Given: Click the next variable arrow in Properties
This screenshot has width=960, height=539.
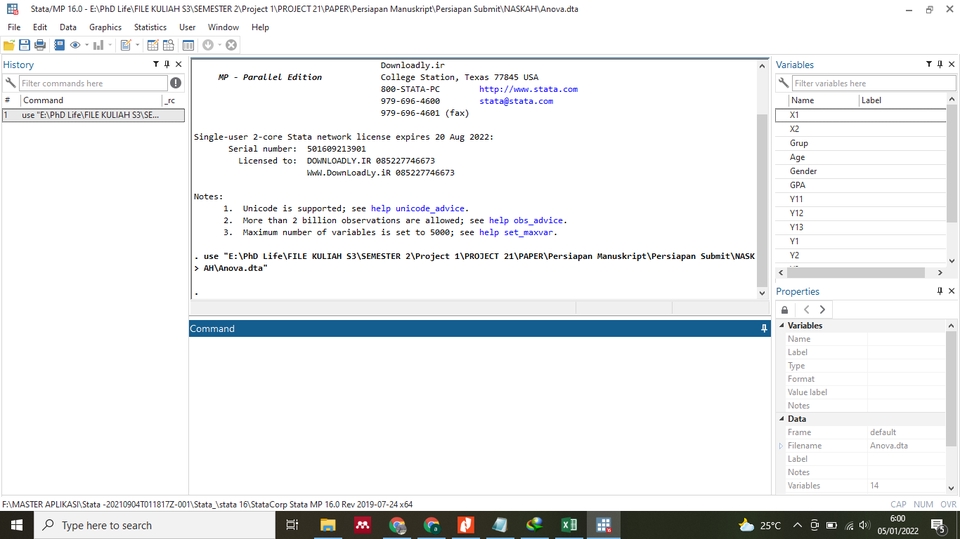Looking at the screenshot, I should 822,310.
